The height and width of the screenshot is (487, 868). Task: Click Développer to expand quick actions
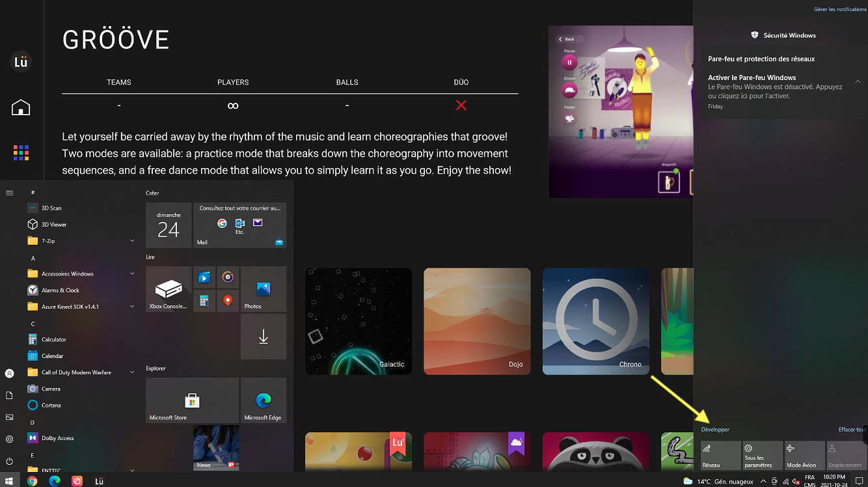pos(715,430)
